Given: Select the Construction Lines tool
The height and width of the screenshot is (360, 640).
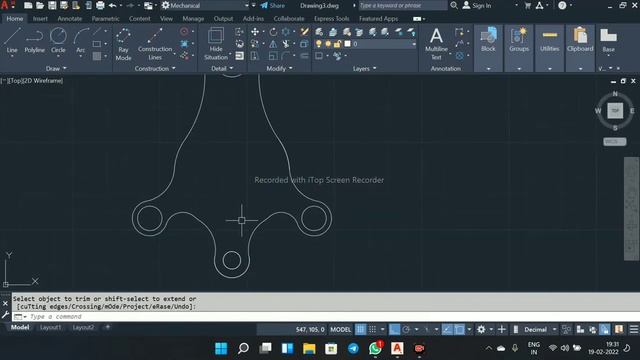Looking at the screenshot, I should pyautogui.click(x=155, y=44).
